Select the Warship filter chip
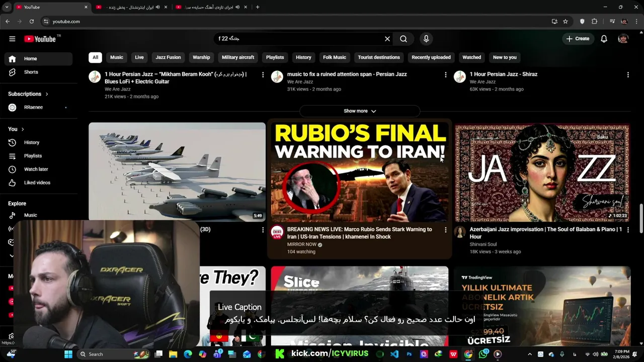This screenshot has width=644, height=362. tap(201, 57)
